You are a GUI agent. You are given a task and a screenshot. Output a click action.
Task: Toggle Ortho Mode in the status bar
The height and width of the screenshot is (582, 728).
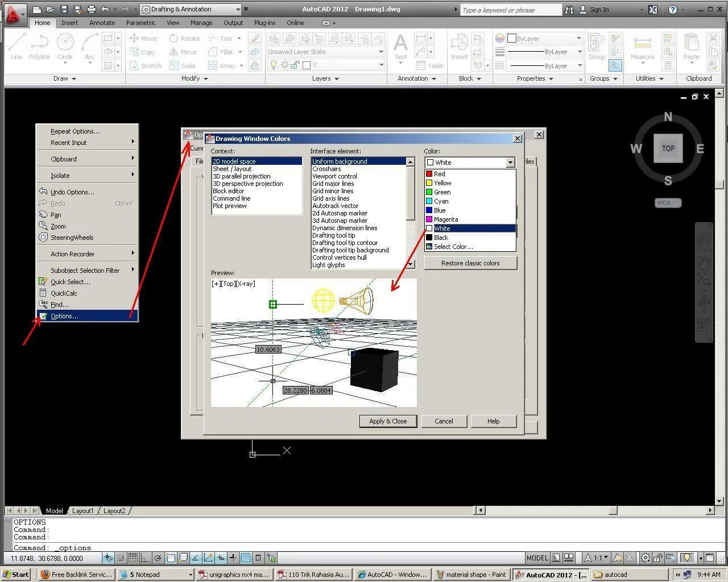(145, 558)
